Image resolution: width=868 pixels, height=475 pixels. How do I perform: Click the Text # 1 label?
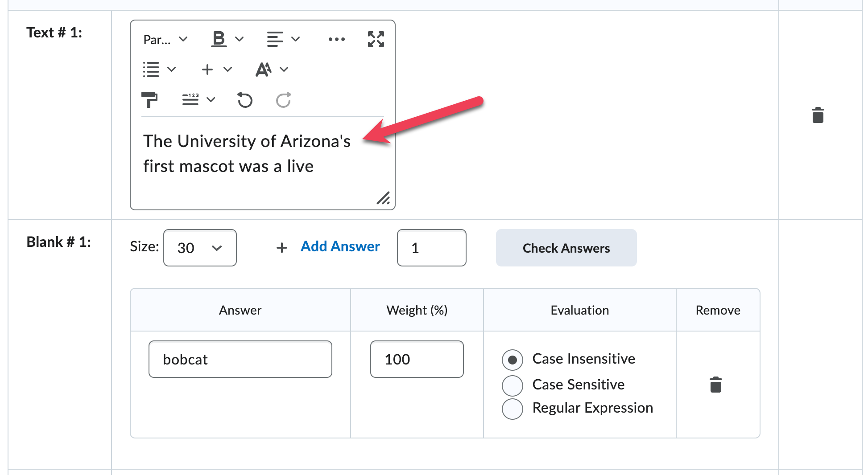54,33
